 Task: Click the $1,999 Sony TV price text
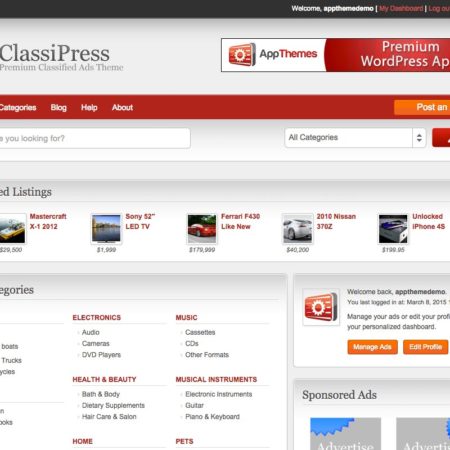pyautogui.click(x=106, y=250)
